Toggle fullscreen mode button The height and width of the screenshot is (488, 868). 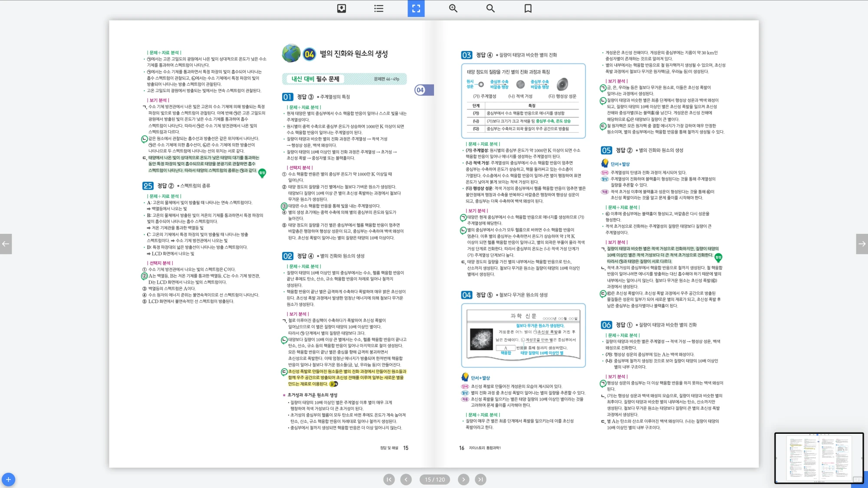click(416, 8)
